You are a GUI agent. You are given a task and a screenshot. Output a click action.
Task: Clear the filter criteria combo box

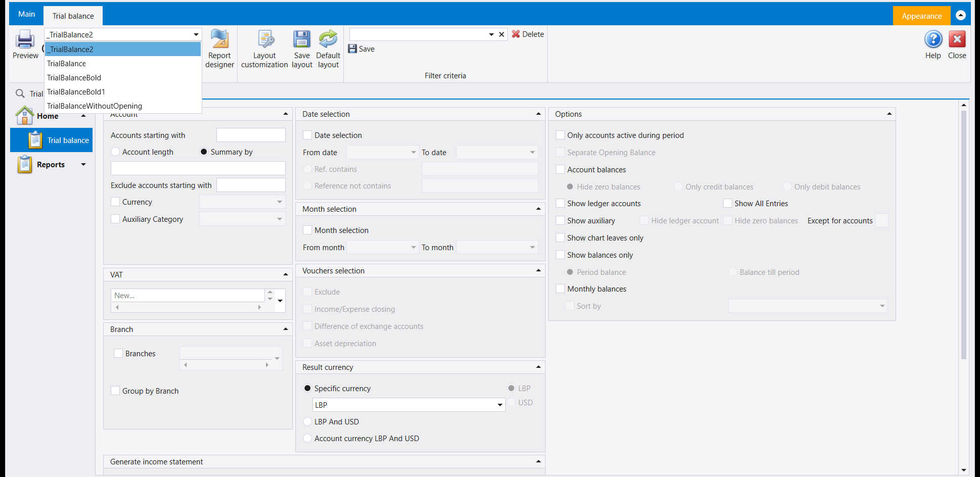pos(502,34)
